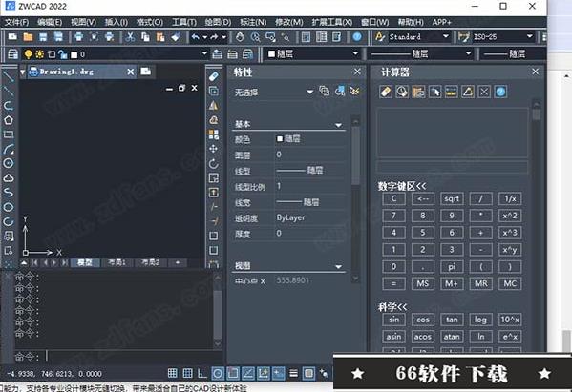Click the Pan hand icon
The height and width of the screenshot is (392, 572).
(240, 37)
